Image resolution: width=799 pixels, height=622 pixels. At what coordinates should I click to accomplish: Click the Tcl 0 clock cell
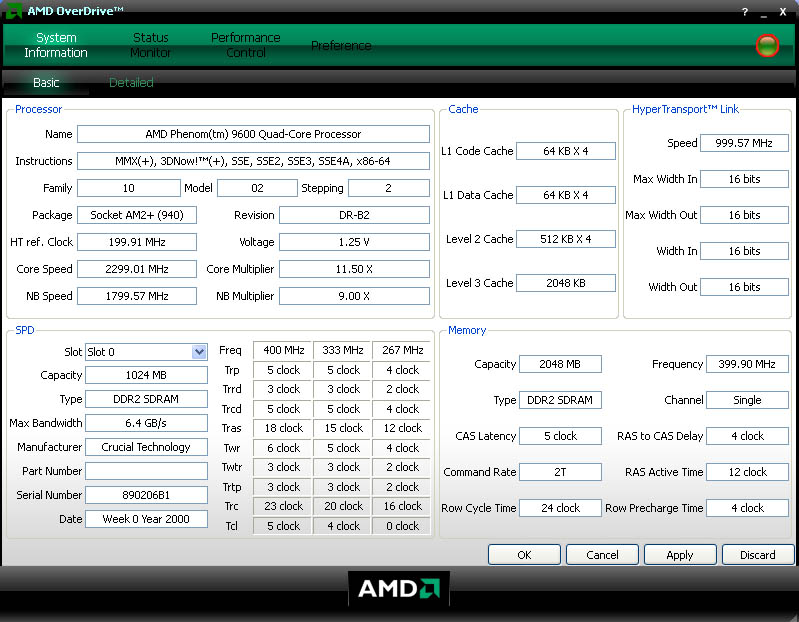402,526
